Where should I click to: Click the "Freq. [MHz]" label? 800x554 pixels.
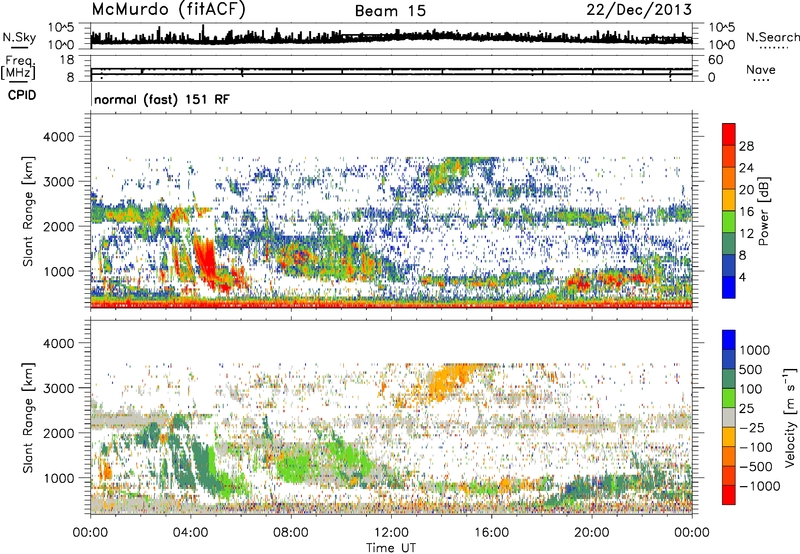tap(19, 68)
